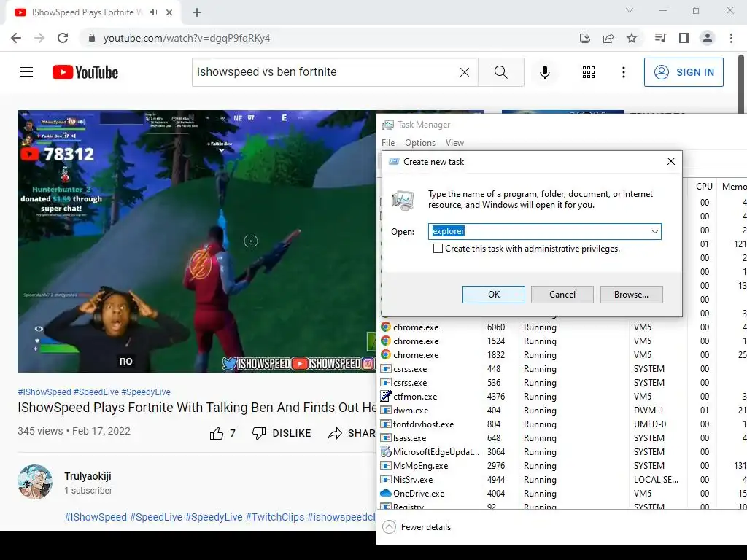Select chrome.exe row with PID 1524
Image resolution: width=747 pixels, height=560 pixels.
point(562,341)
